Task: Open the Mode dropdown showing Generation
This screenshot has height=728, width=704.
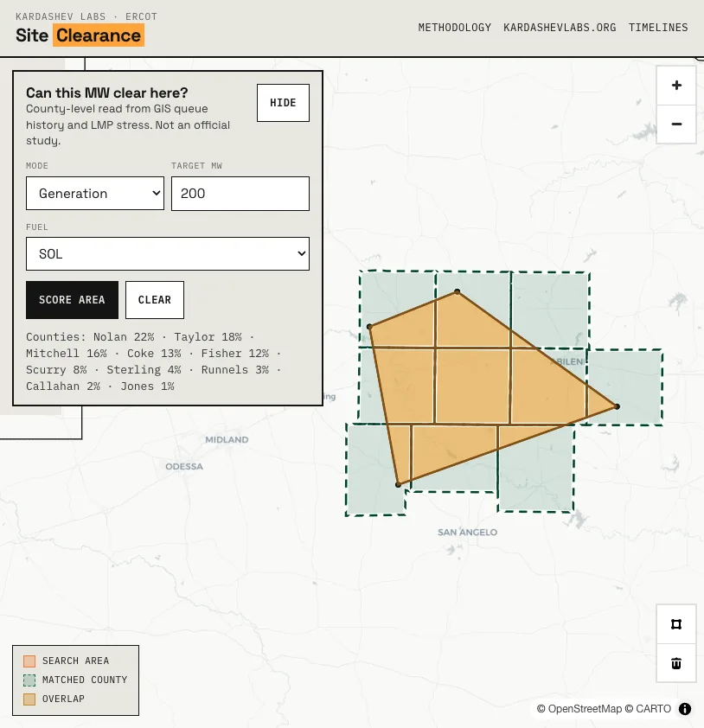Action: click(x=95, y=193)
